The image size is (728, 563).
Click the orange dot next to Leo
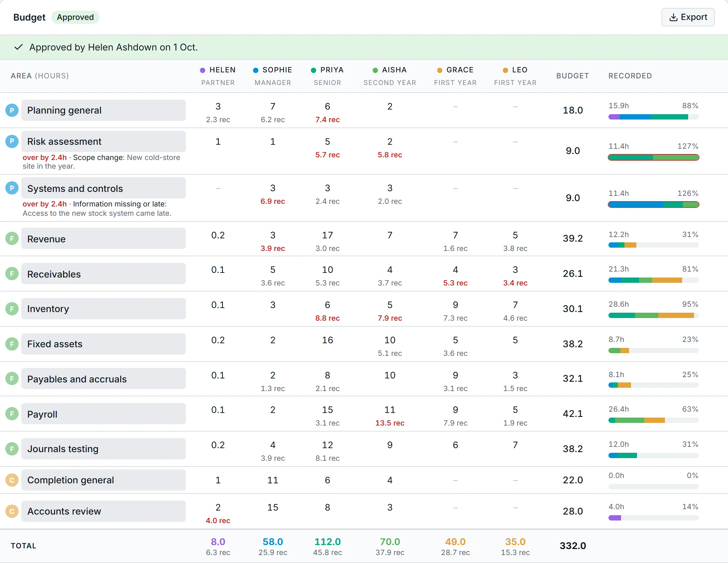tap(505, 70)
